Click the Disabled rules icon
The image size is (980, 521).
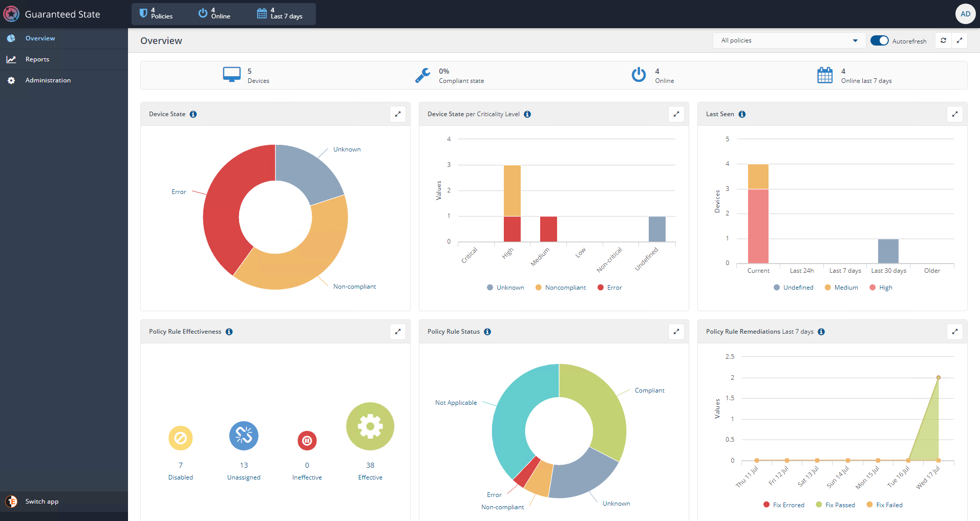[x=181, y=438]
